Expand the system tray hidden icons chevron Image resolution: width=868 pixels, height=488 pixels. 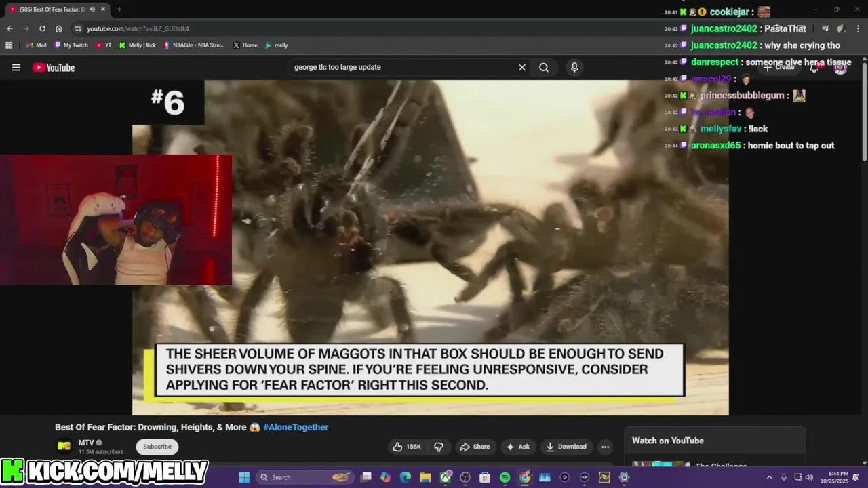(769, 477)
